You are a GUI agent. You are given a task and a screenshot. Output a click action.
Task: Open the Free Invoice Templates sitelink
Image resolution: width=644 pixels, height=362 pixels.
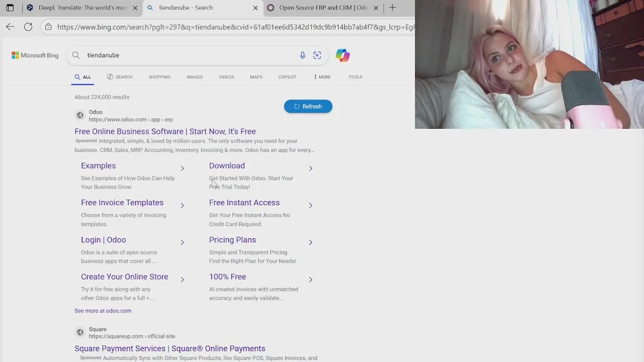click(x=122, y=203)
